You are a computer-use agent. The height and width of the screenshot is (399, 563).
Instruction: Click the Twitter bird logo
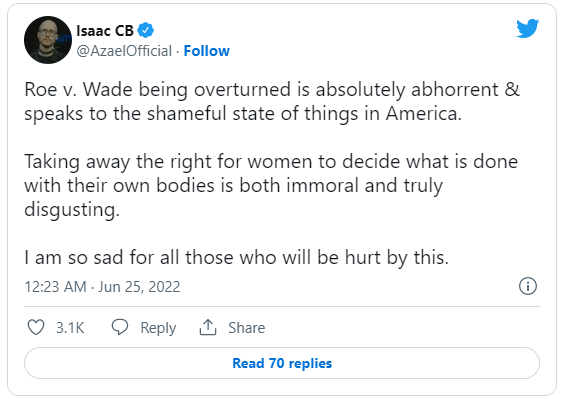[527, 28]
